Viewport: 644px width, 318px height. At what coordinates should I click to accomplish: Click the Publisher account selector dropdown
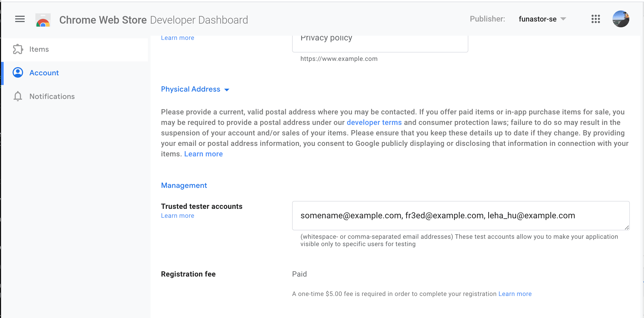[x=542, y=19]
